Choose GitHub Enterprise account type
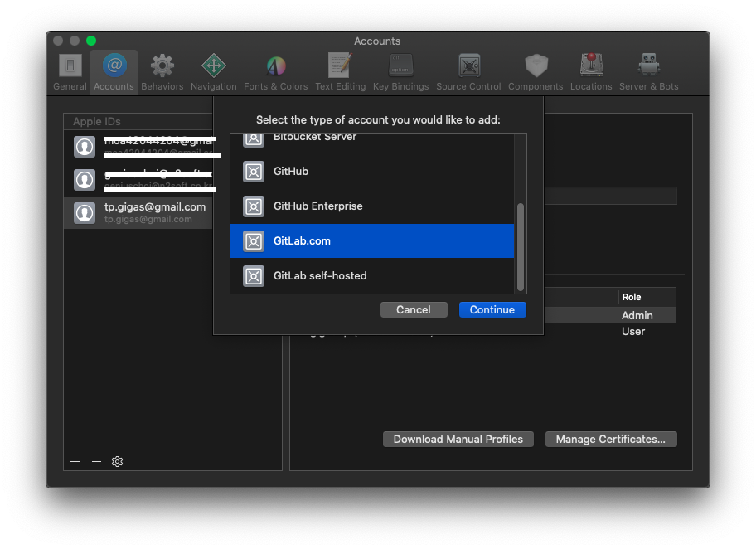The image size is (756, 549). (372, 206)
